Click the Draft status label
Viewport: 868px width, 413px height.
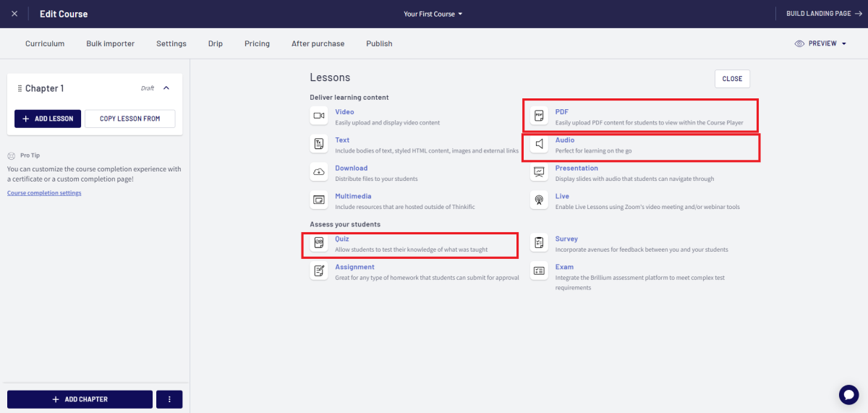point(148,88)
